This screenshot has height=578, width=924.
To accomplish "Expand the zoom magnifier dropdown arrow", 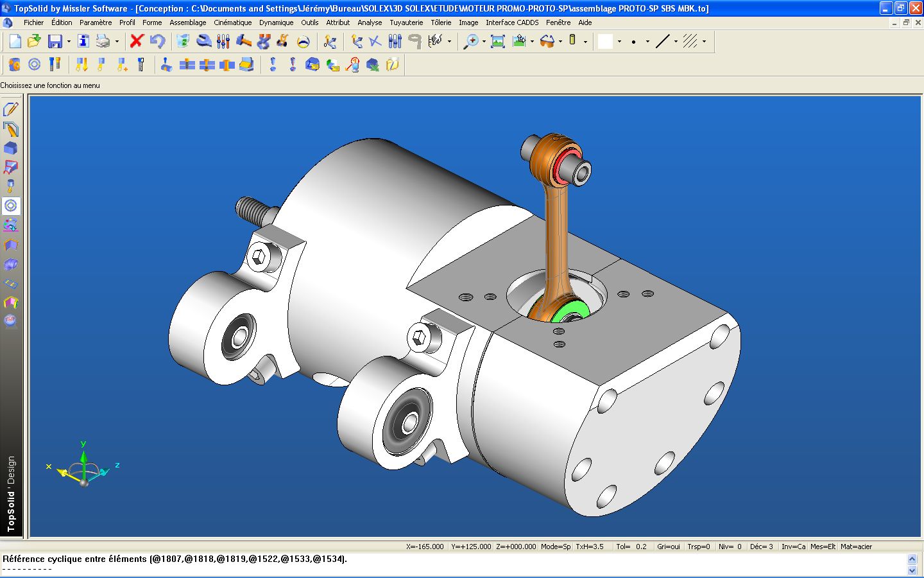I will tap(484, 42).
